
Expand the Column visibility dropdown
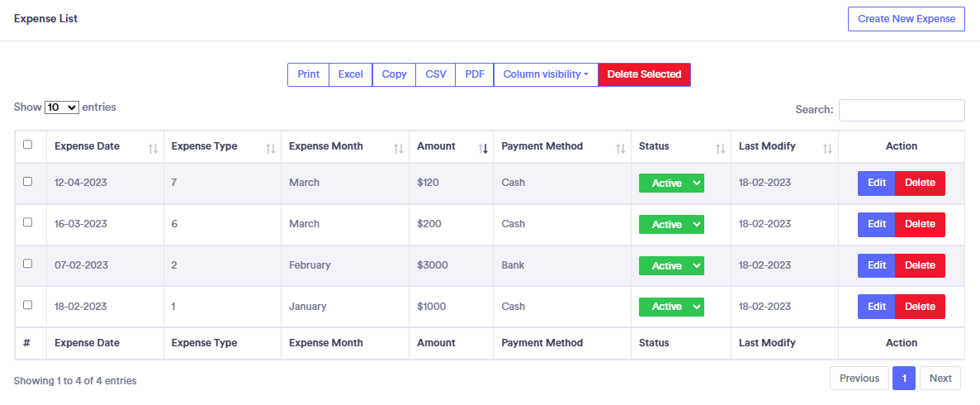coord(546,74)
